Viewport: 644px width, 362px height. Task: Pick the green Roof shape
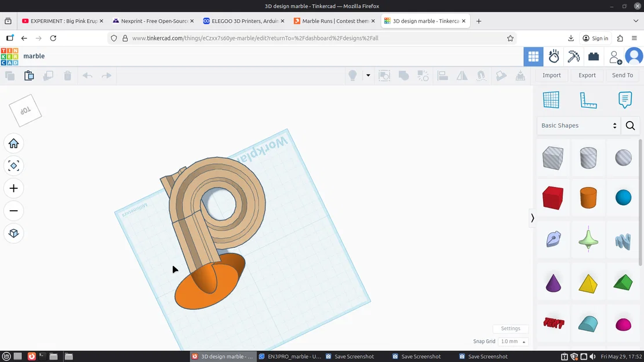623,283
